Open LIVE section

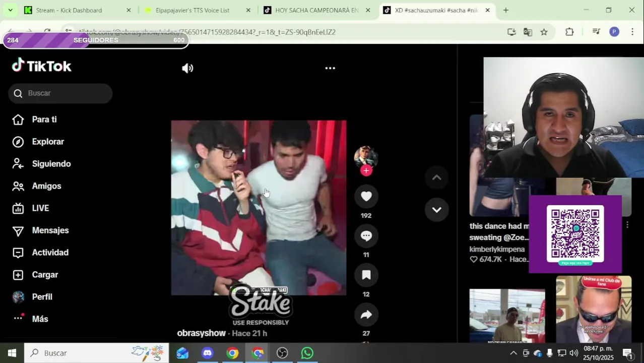40,208
